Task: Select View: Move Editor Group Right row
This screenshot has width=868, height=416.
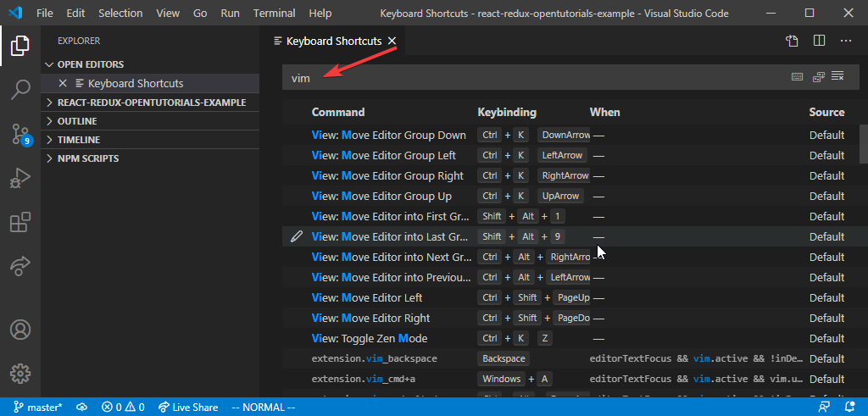Action: tap(570, 176)
